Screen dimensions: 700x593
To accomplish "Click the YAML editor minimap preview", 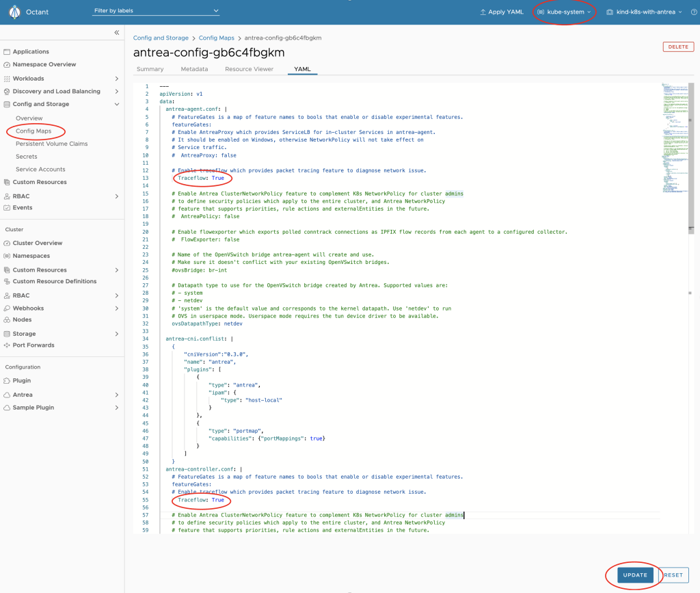I will point(674,137).
